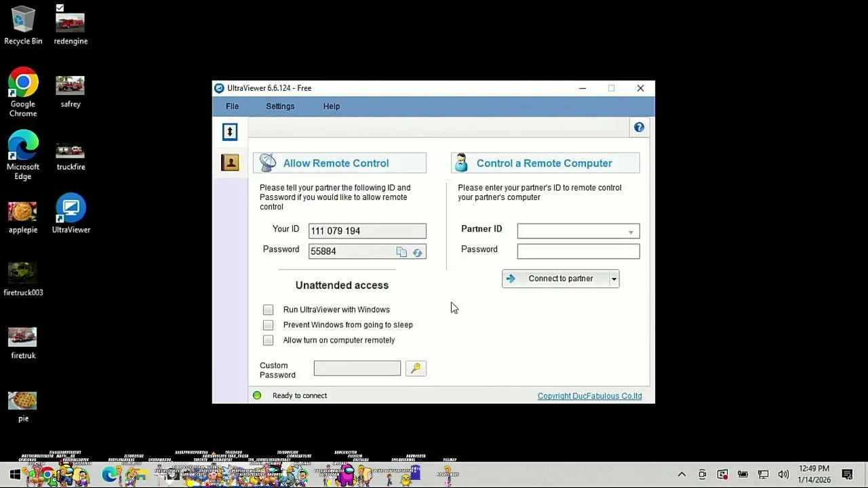Close the UltraViewer window

click(x=640, y=88)
